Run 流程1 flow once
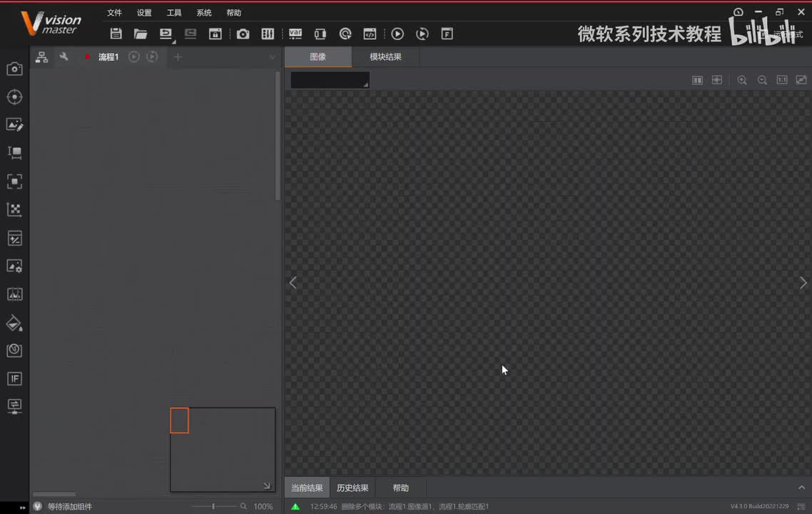Screen dimensions: 812x514 coord(133,56)
